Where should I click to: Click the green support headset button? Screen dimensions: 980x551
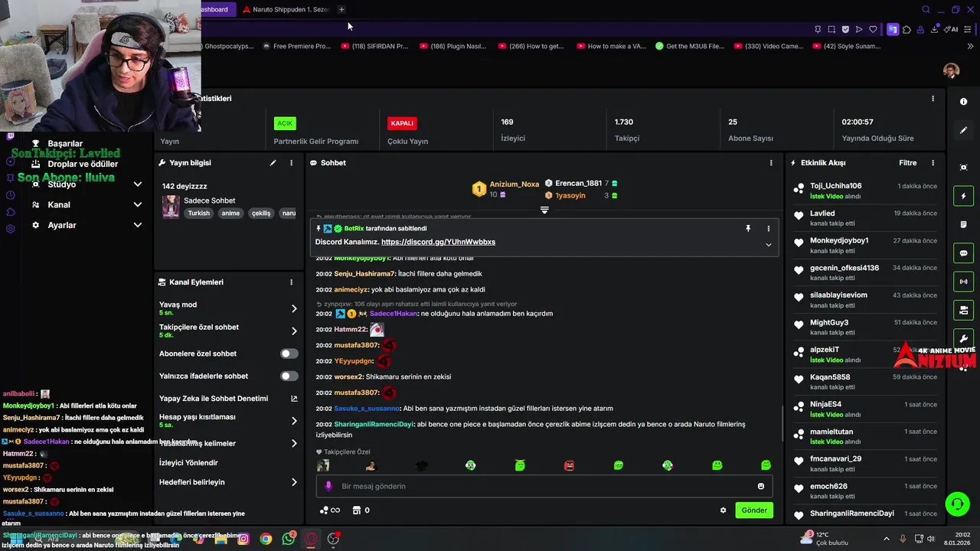coord(957,504)
